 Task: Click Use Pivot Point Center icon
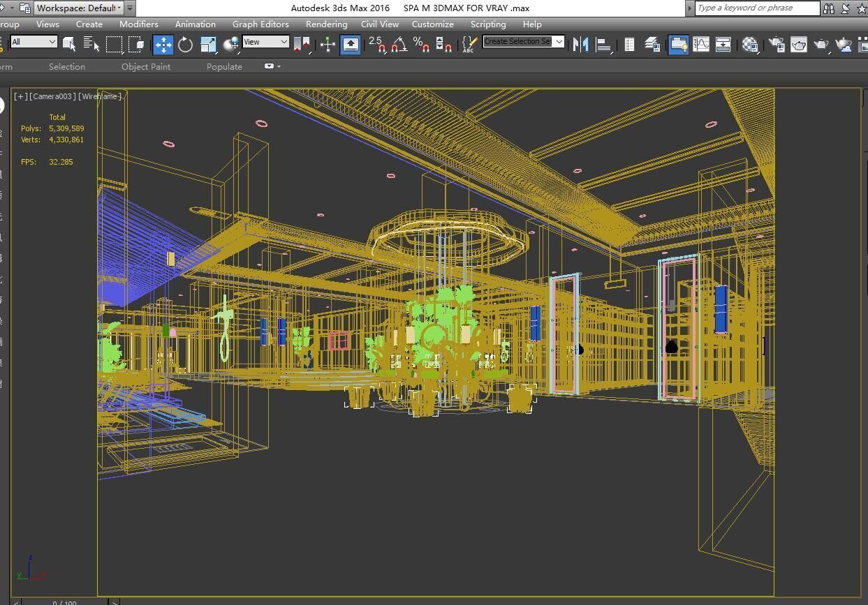(x=302, y=44)
